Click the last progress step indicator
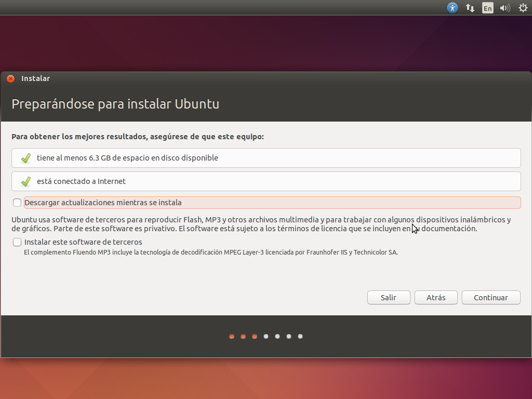532x399 pixels. coord(300,336)
